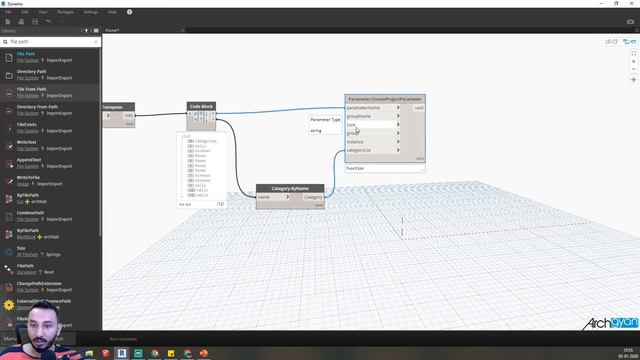This screenshot has height=360, width=640.
Task: Click the categoryList input port
Action: [373, 150]
